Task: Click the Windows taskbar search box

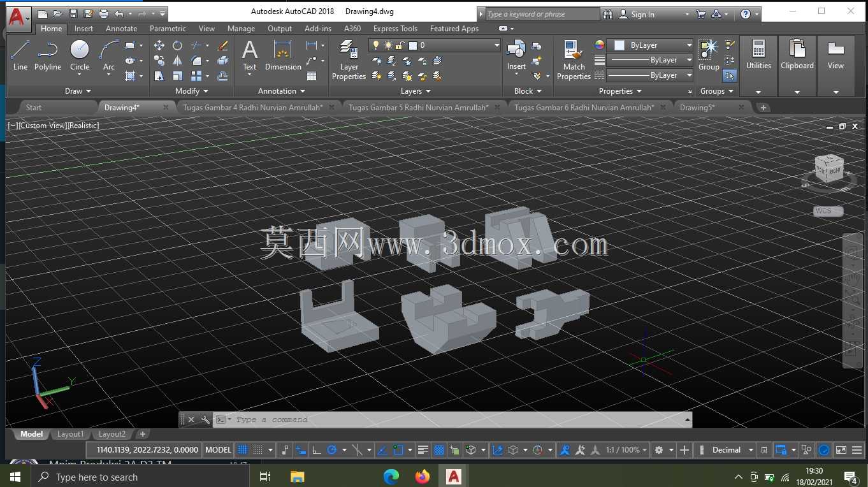Action: (x=140, y=477)
